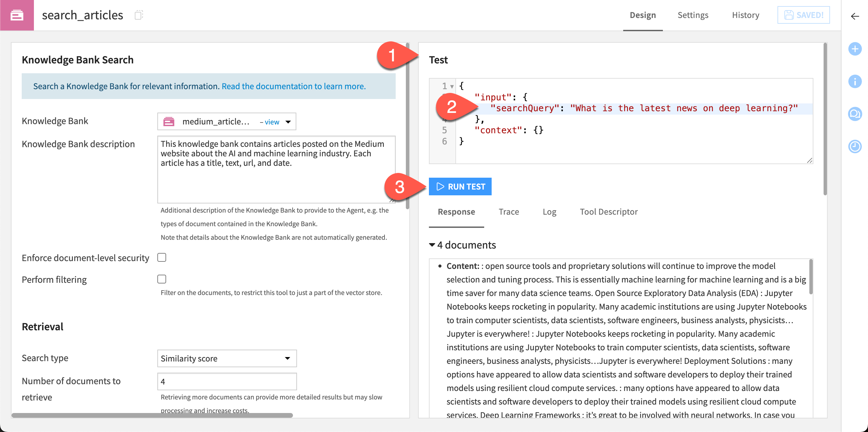This screenshot has width=868, height=432.
Task: Click the copy icon next to search_articles
Action: (139, 15)
